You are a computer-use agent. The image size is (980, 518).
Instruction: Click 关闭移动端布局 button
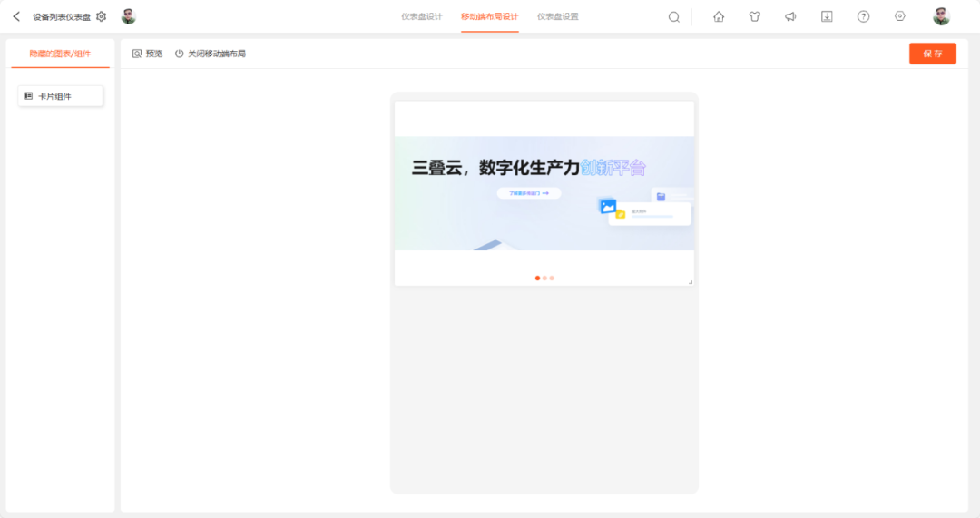coord(210,54)
